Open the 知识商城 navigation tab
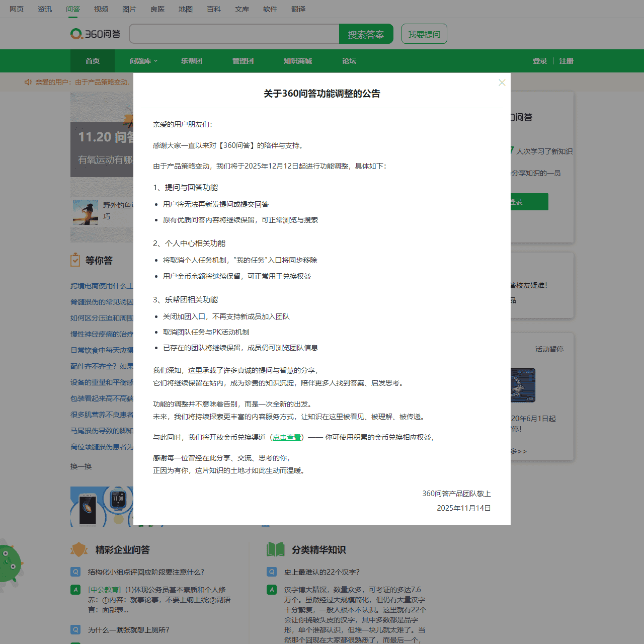 (x=298, y=61)
